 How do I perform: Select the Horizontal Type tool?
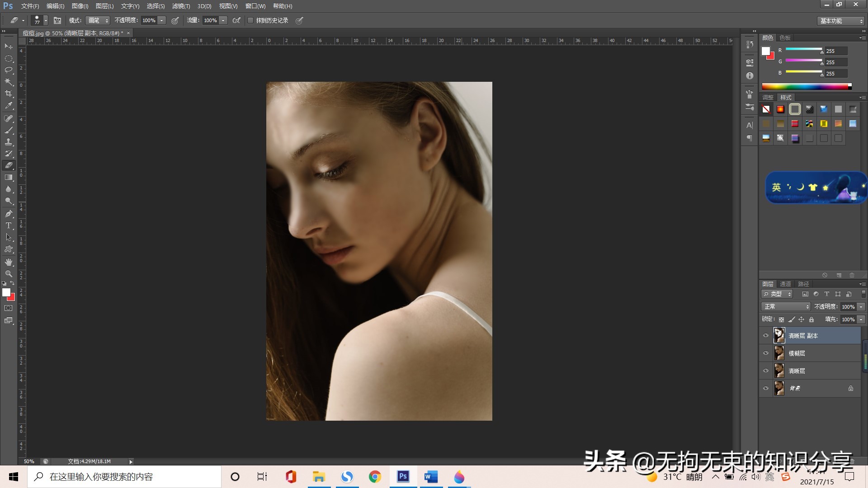9,225
